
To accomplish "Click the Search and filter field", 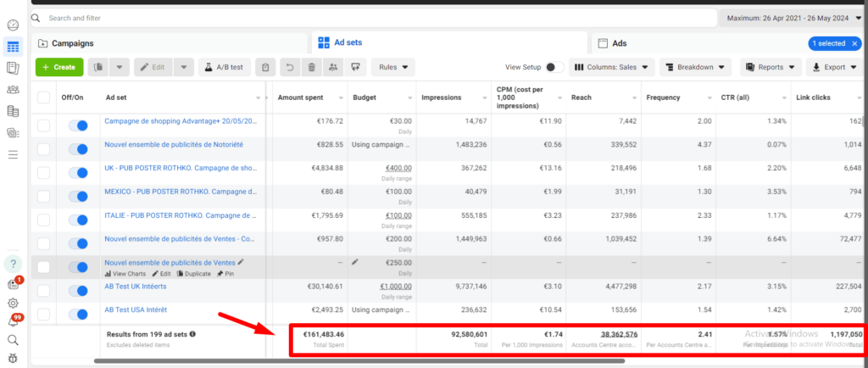I will pos(374,19).
